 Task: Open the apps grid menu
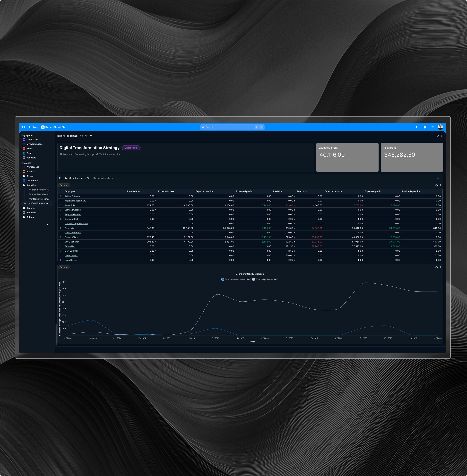pyautogui.click(x=432, y=127)
